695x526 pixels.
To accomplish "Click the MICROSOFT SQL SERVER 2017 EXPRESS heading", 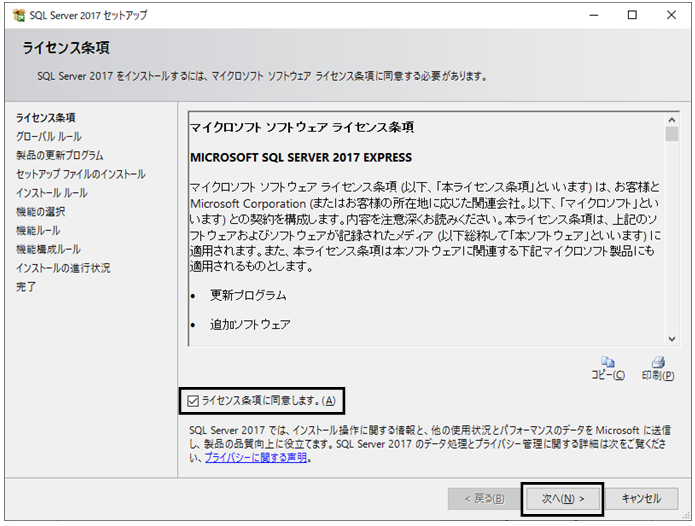I will (301, 158).
